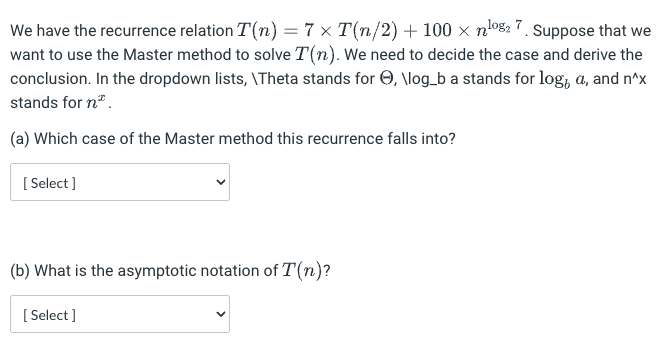Click the recurrence formula T(n) = 7 × T(n/2)

click(317, 30)
